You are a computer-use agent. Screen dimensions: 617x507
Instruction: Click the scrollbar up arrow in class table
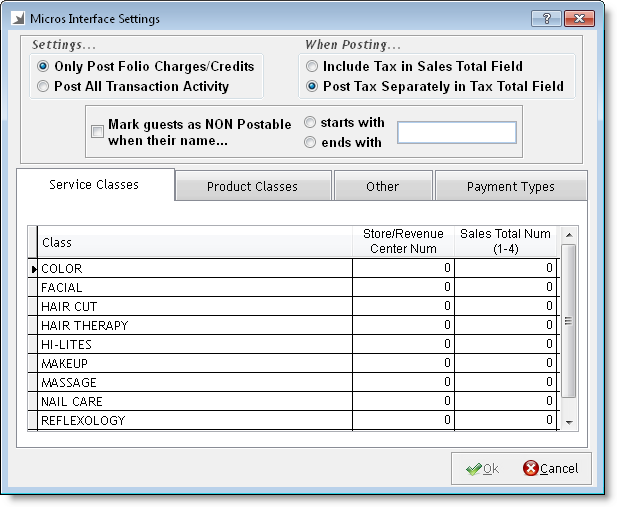pos(568,236)
